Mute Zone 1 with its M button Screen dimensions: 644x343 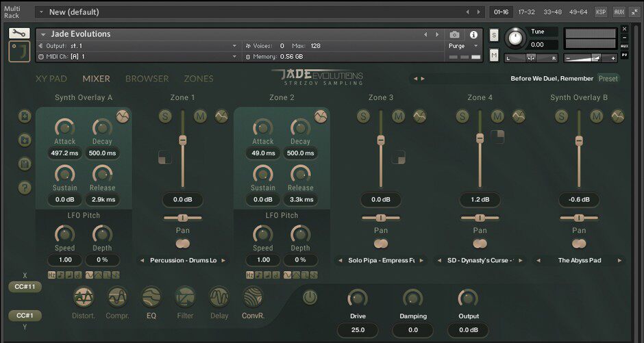(200, 116)
